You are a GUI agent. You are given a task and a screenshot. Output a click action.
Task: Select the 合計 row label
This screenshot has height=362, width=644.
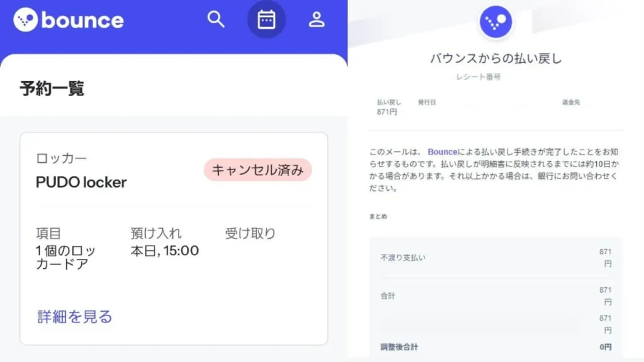(x=387, y=296)
